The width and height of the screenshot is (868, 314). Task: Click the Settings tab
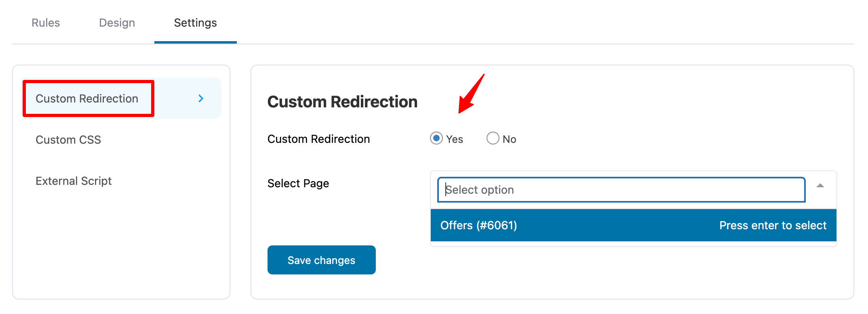195,23
